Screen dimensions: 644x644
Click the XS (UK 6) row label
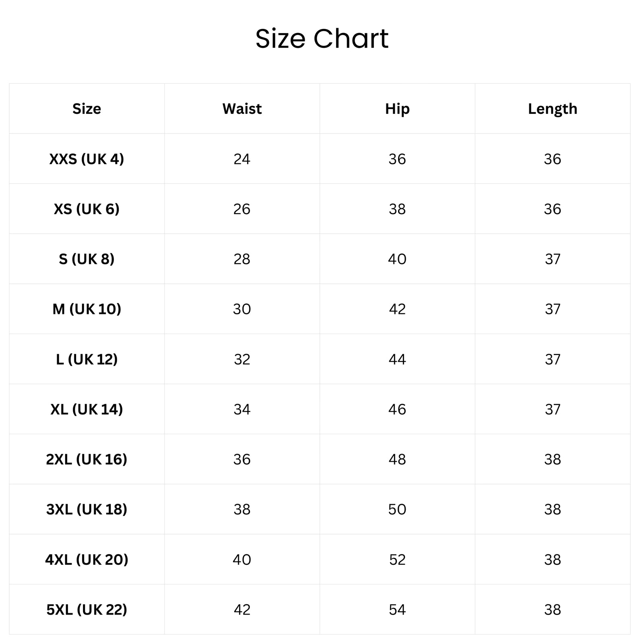coord(87,209)
